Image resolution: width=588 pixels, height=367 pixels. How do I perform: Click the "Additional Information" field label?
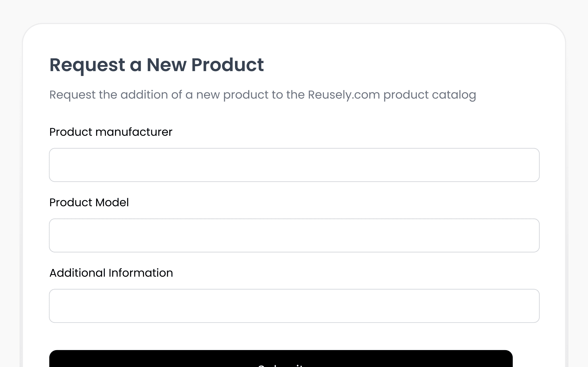(111, 273)
